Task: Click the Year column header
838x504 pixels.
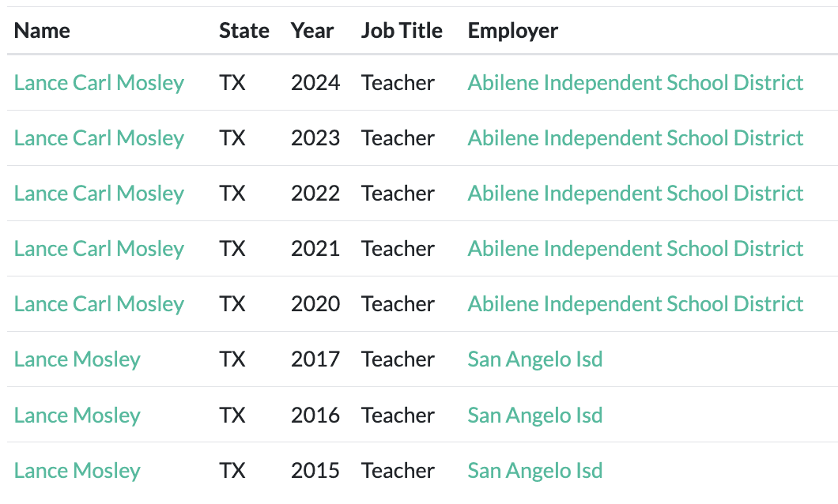Action: [312, 31]
